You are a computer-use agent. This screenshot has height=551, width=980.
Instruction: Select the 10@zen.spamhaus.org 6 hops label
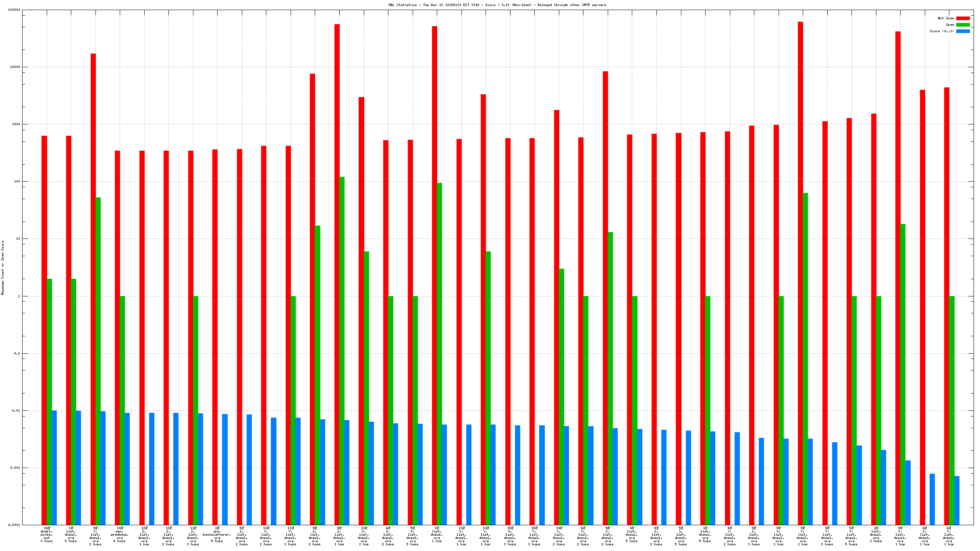tap(120, 534)
